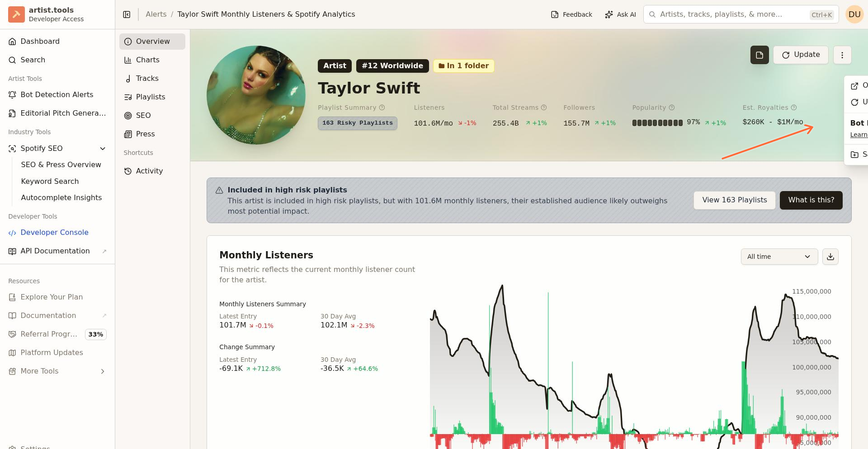Open 163 Risky Playlists badge

[x=358, y=123]
